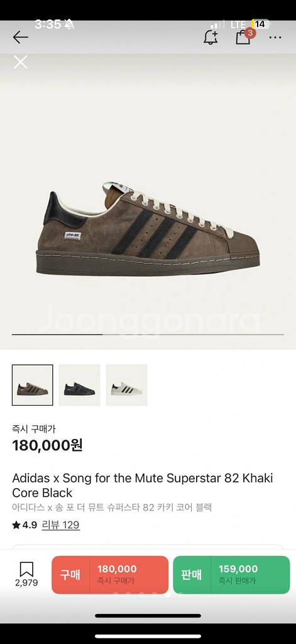Select the khaki brown sneaker thumbnail
Screen dimensions: 296x644
(x=33, y=385)
